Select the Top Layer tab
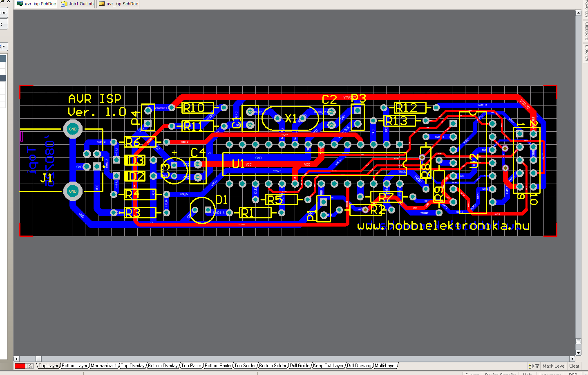588x375 pixels. 48,366
